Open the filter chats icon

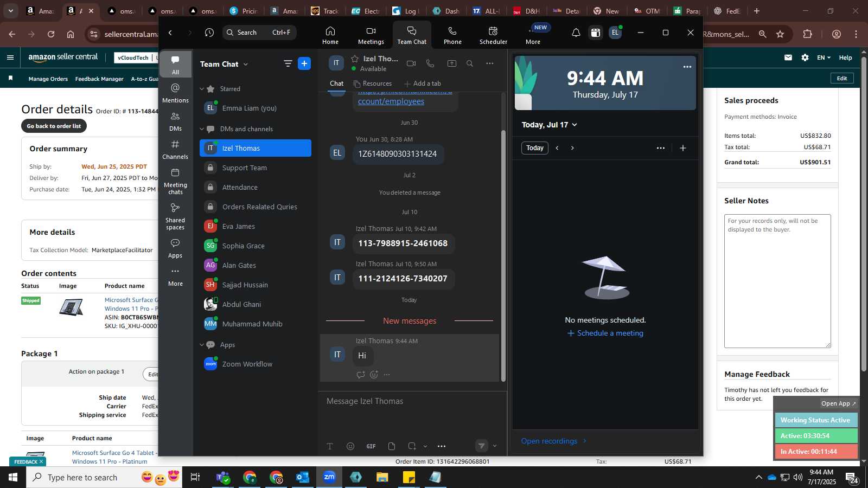(288, 64)
